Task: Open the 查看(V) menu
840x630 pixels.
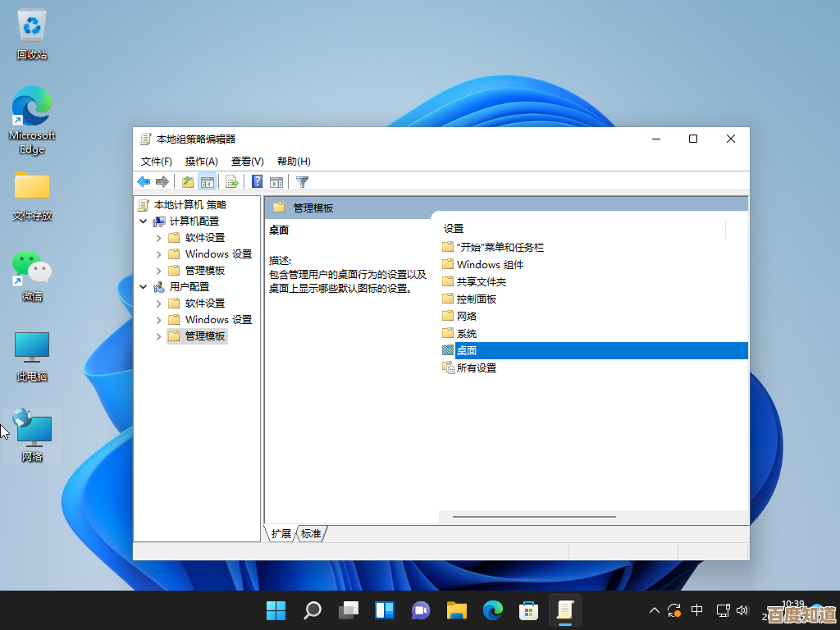Action: pyautogui.click(x=245, y=161)
